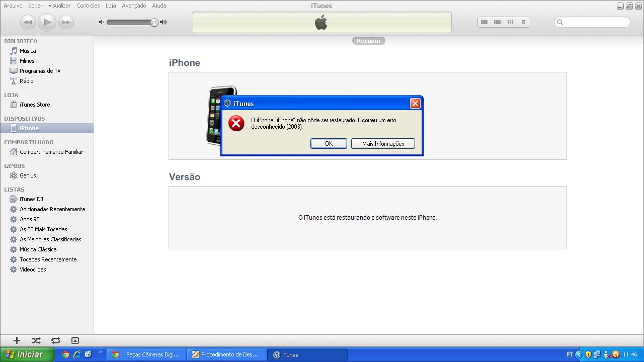Open the Arquivo menu
Screen dimensions: 644x362
click(x=13, y=6)
